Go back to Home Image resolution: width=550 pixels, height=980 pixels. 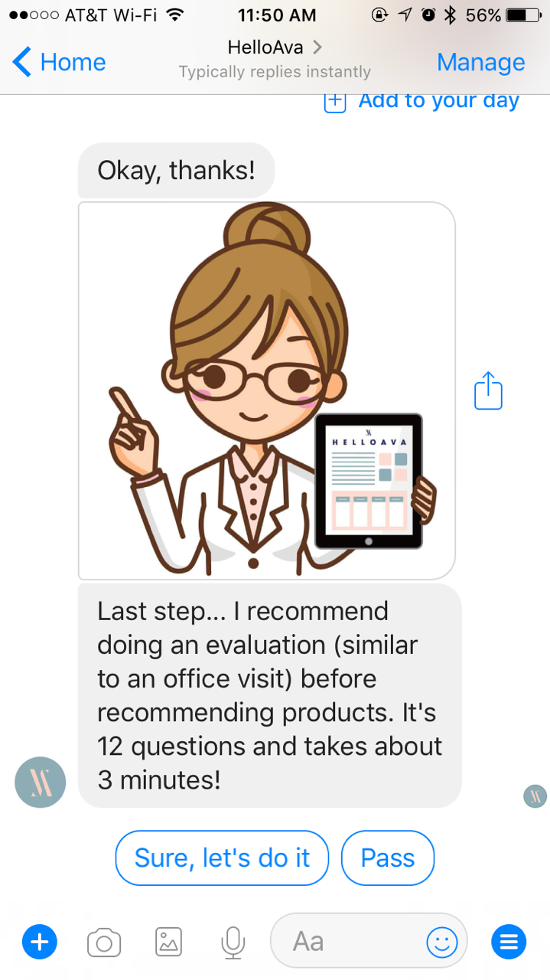60,62
